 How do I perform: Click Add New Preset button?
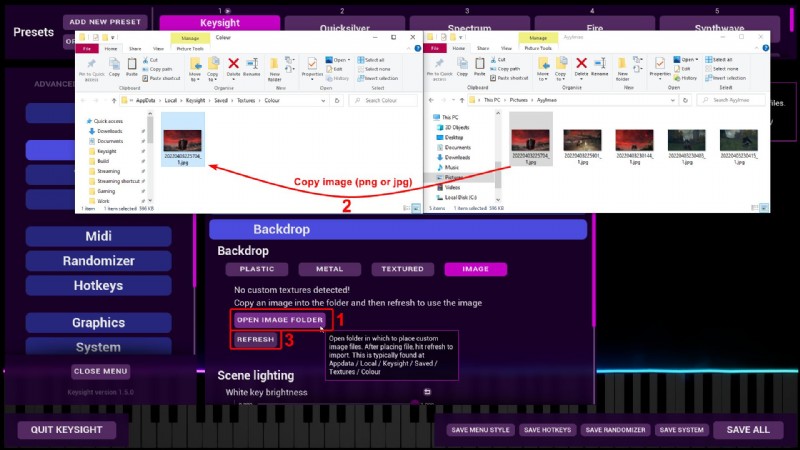105,22
